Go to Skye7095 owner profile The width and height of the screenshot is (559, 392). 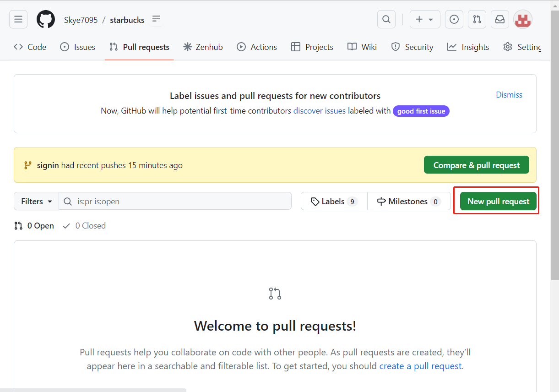coord(81,20)
